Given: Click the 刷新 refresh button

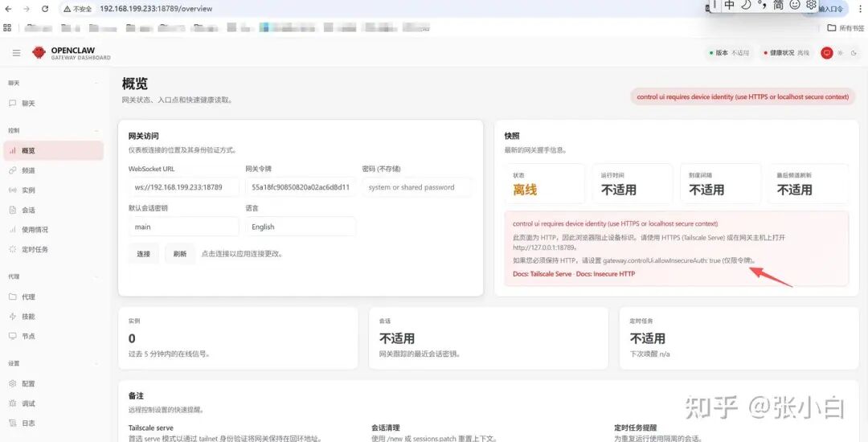Looking at the screenshot, I should click(180, 254).
